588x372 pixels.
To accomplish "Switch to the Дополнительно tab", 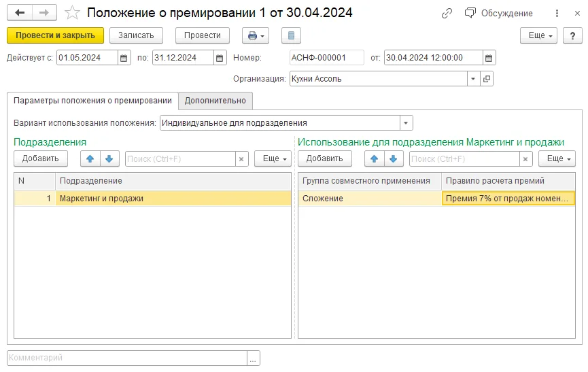I will [x=215, y=101].
